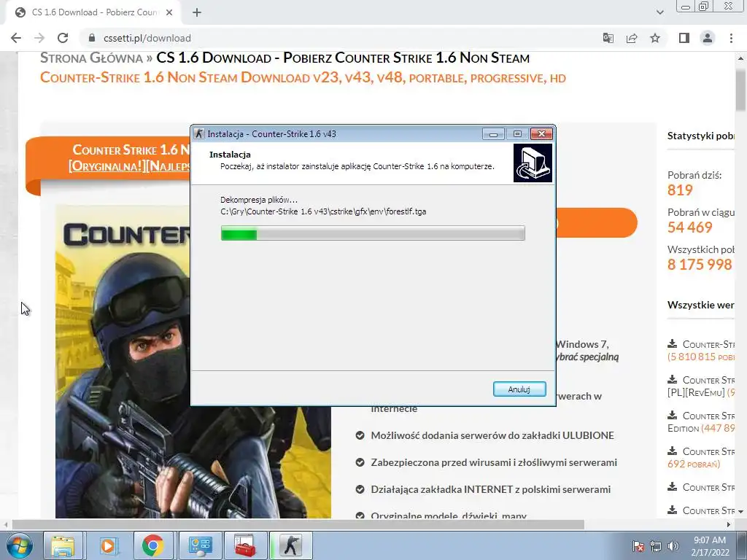747x560 pixels.
Task: Click the installer computer icon
Action: 533,163
